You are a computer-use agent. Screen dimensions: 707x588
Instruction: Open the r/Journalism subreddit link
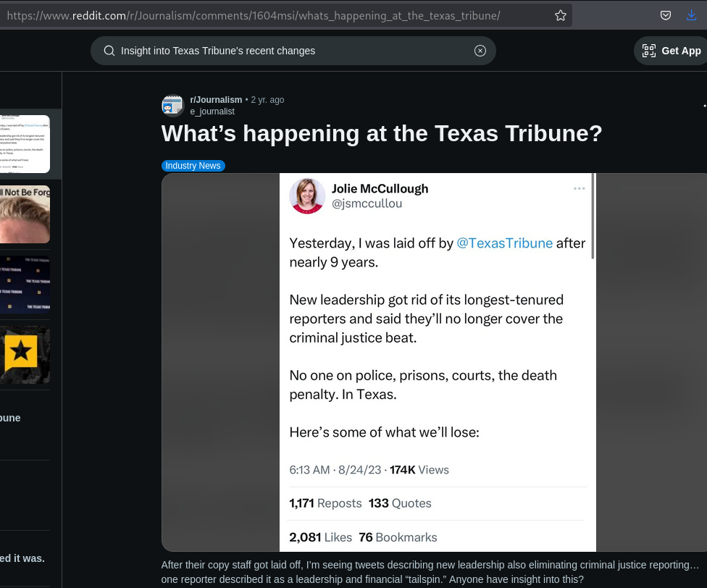(216, 100)
